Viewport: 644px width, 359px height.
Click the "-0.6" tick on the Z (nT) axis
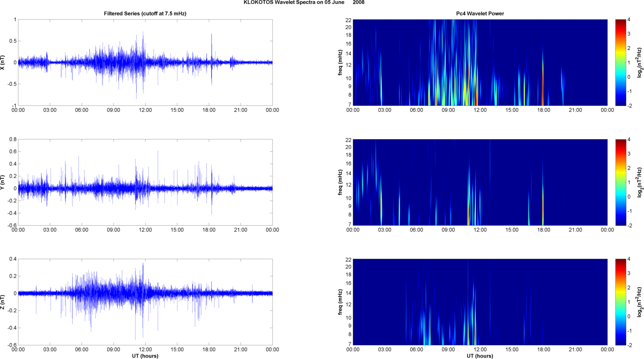(12, 345)
